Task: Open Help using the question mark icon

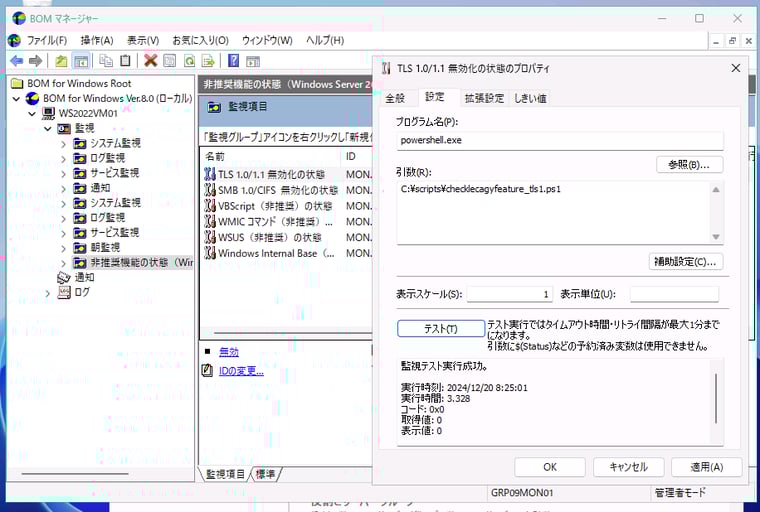Action: pyautogui.click(x=234, y=61)
